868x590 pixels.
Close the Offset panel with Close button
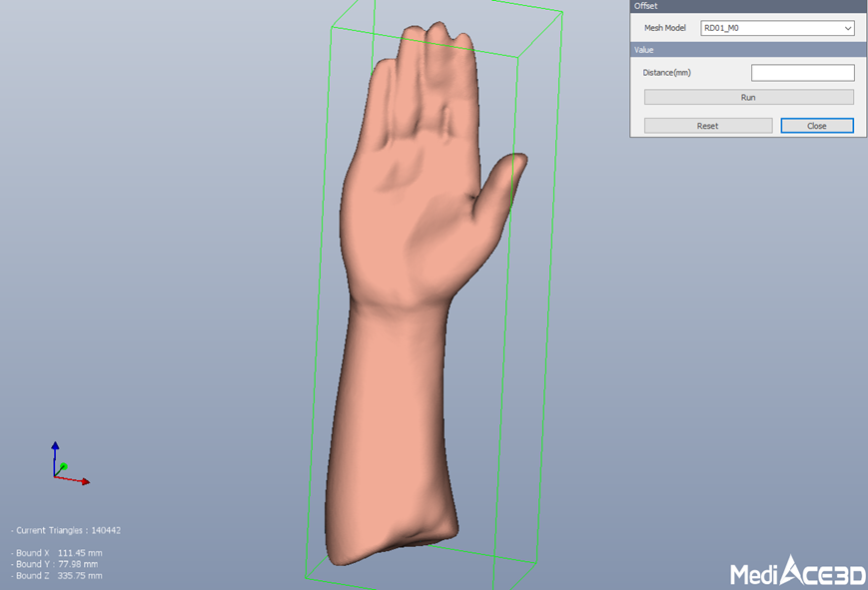coord(816,126)
